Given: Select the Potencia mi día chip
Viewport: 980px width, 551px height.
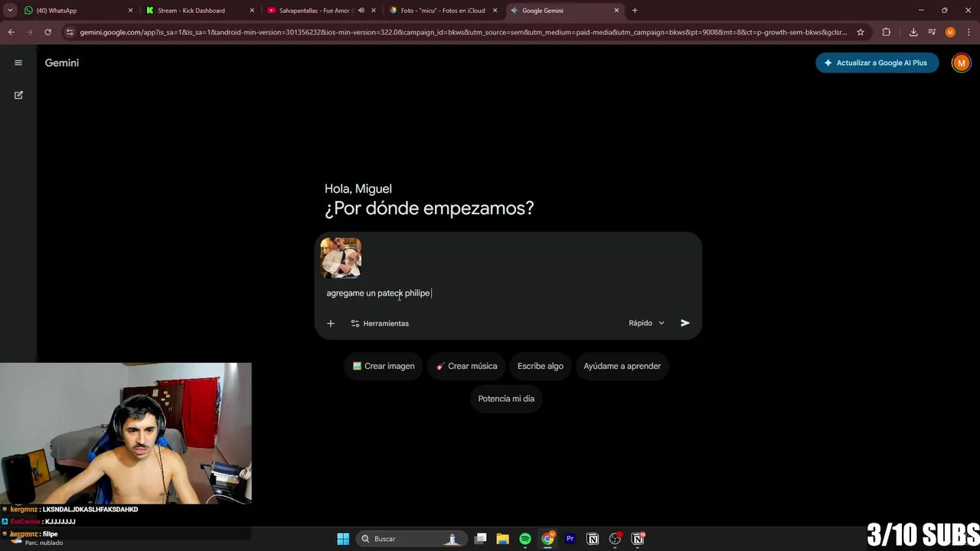Looking at the screenshot, I should point(506,399).
